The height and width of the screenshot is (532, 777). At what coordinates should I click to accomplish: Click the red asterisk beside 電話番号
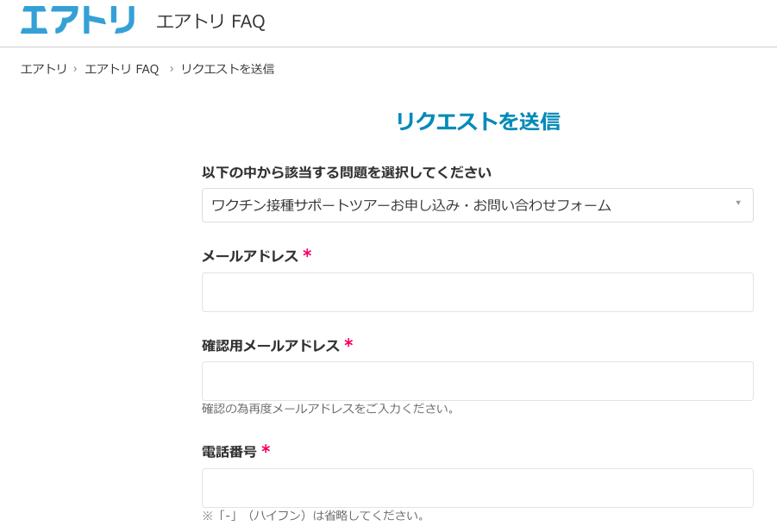click(x=266, y=449)
